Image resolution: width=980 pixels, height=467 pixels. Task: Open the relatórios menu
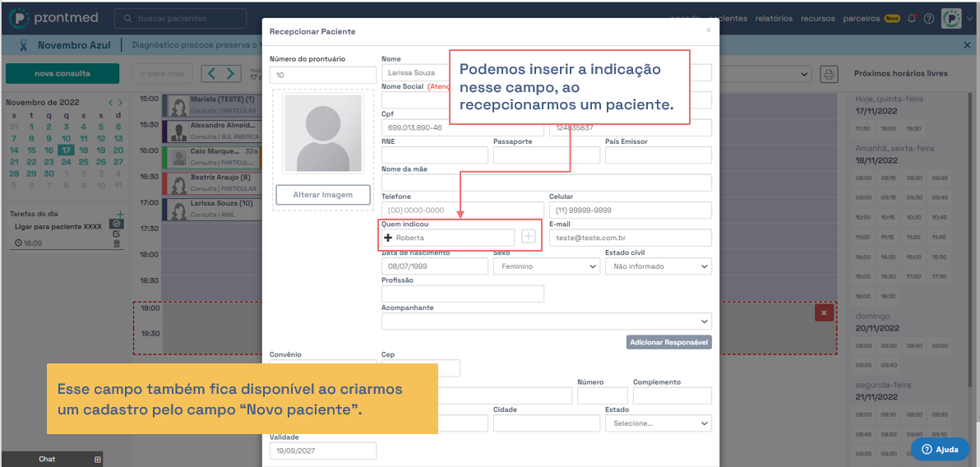774,18
